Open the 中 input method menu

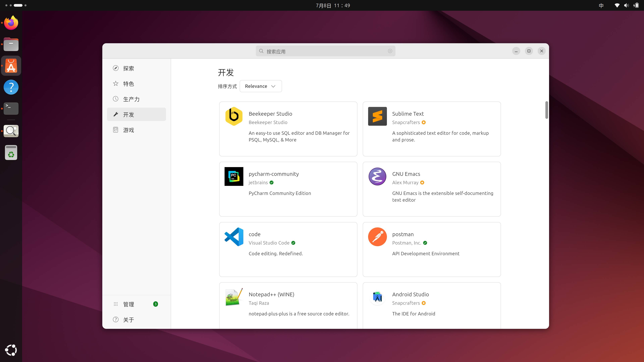pyautogui.click(x=601, y=5)
